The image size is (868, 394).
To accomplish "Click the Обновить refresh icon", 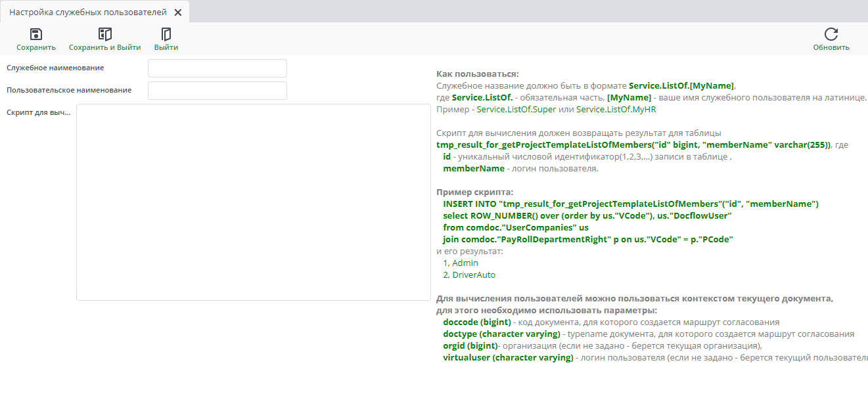I will pyautogui.click(x=831, y=34).
